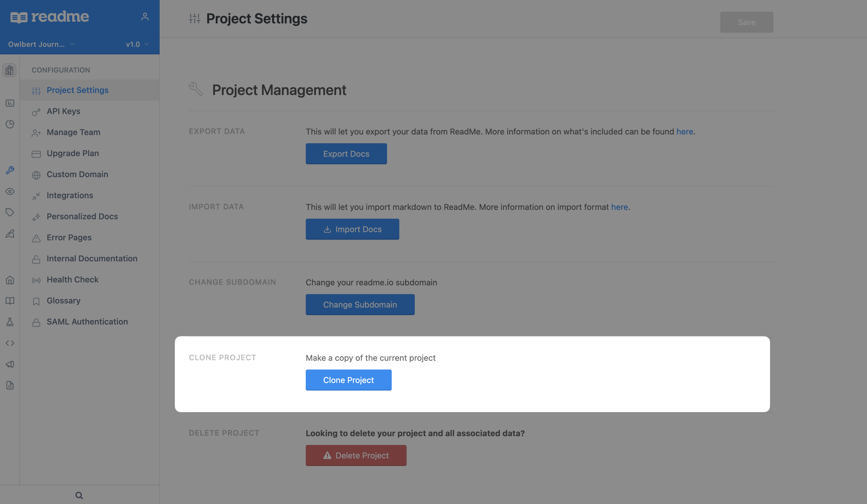Open the wrench configuration icon in rail
The image size is (867, 504).
pos(10,170)
